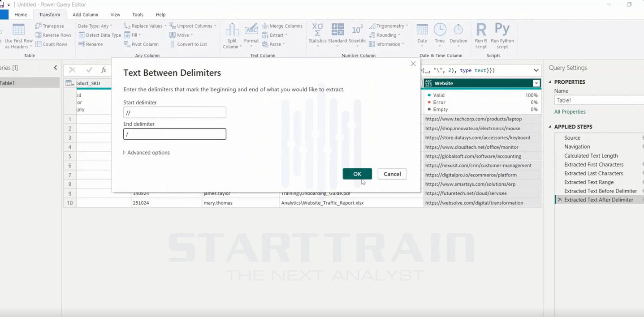Image resolution: width=644 pixels, height=317 pixels.
Task: Open Rounding dropdown
Action: click(x=385, y=35)
